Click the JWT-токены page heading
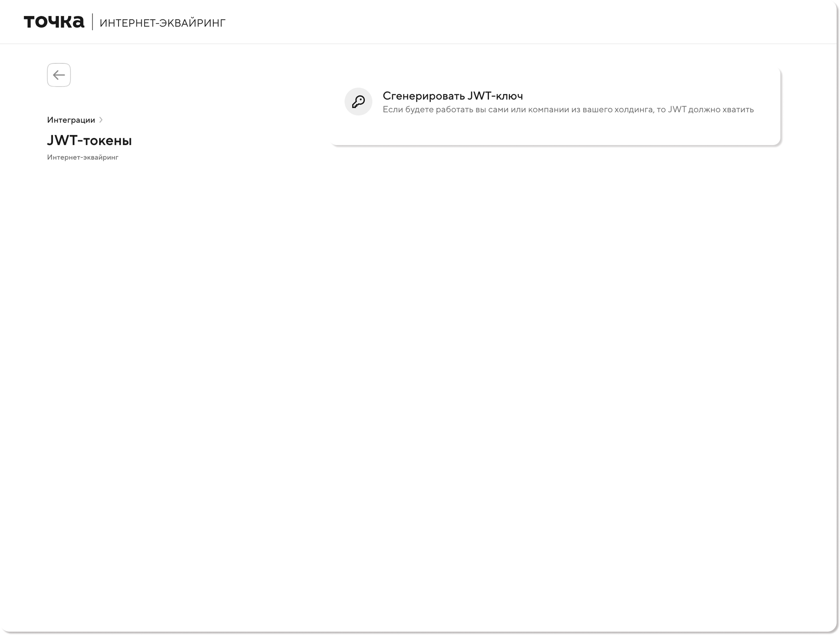This screenshot has width=840, height=635. point(89,141)
